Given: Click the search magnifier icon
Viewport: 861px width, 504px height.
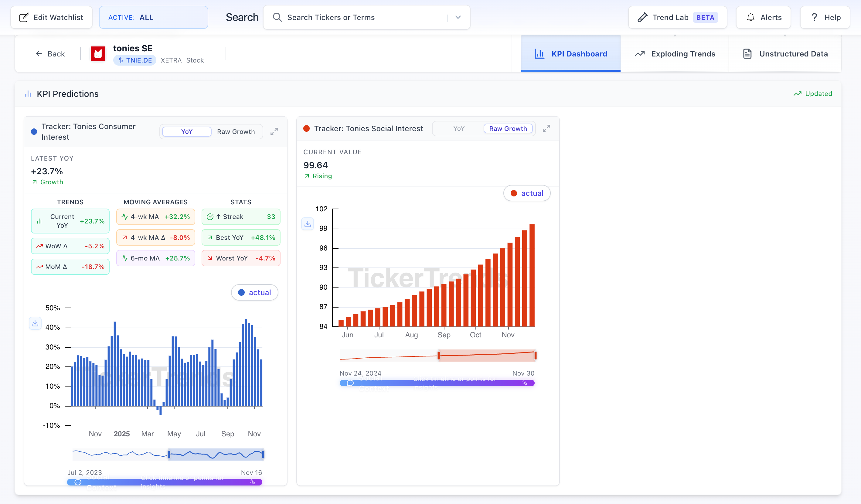Looking at the screenshot, I should tap(277, 17).
